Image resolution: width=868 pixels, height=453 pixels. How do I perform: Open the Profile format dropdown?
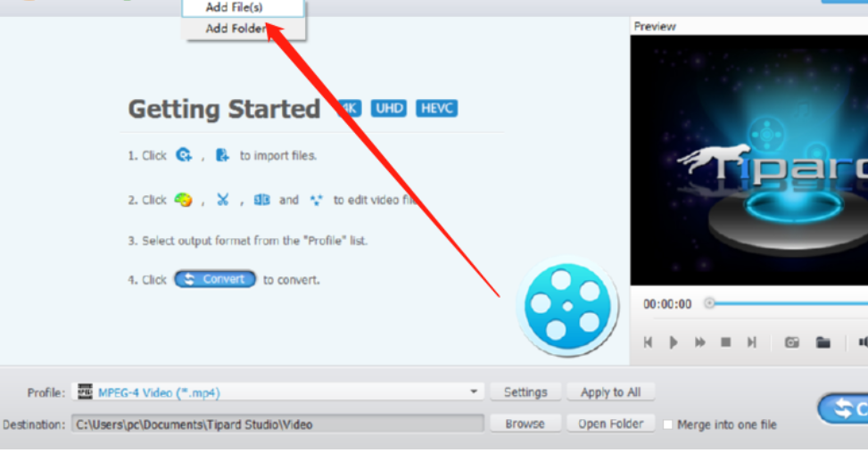474,391
